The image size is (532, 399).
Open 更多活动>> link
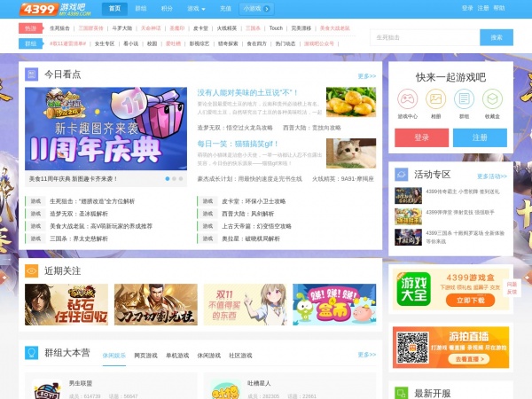(492, 176)
